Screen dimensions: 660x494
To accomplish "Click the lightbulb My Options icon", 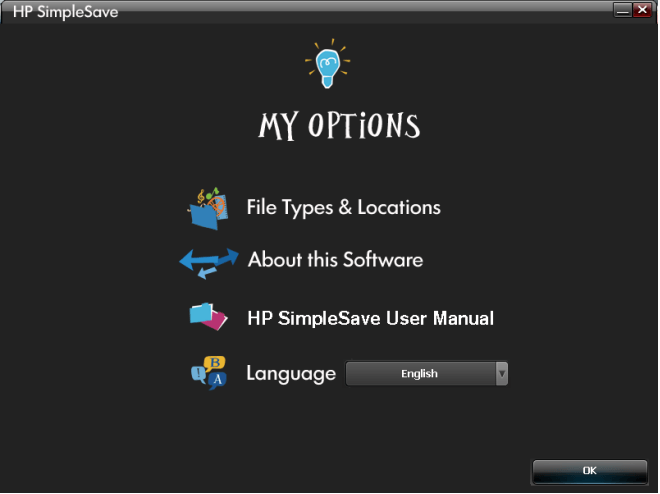I will [328, 64].
